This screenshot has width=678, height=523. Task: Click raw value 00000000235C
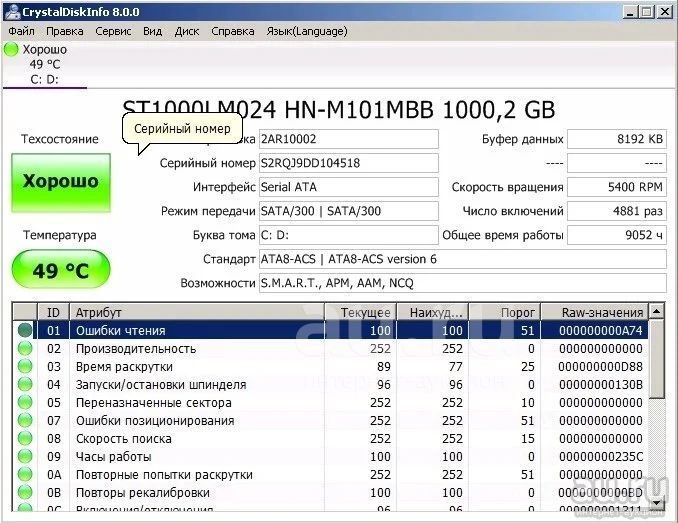pos(601,456)
